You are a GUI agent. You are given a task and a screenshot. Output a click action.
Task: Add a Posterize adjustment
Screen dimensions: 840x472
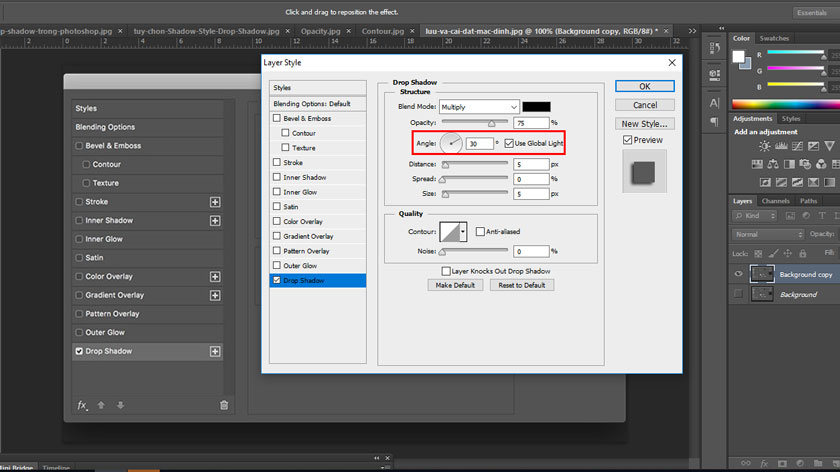[781, 183]
